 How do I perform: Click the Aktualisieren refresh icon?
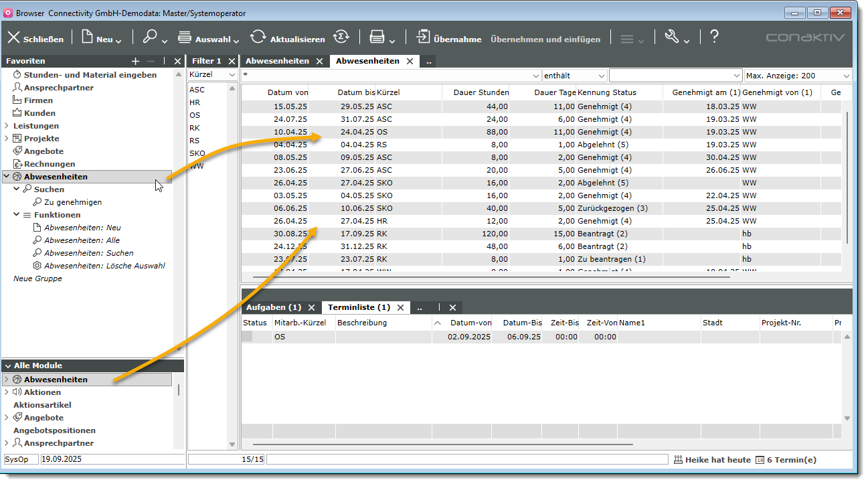[x=258, y=38]
